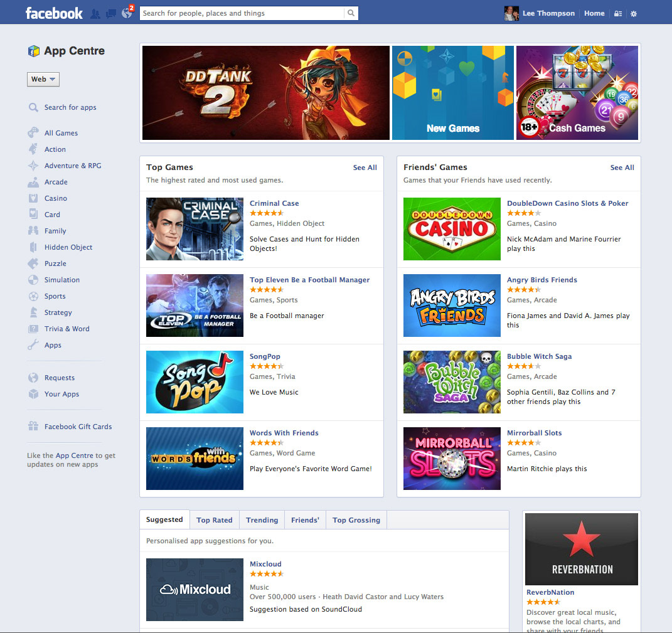Open the DDTank 2 featured banner
This screenshot has width=672, height=633.
click(x=265, y=93)
